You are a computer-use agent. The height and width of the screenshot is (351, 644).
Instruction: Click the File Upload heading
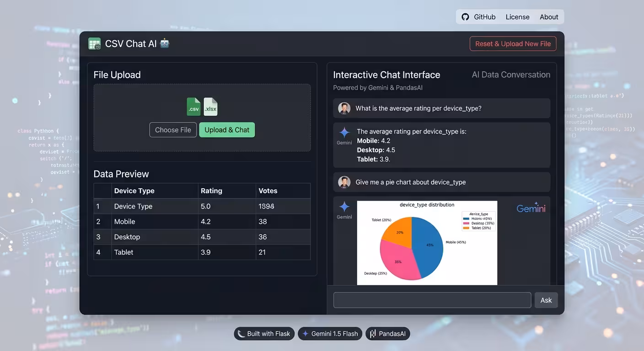117,75
